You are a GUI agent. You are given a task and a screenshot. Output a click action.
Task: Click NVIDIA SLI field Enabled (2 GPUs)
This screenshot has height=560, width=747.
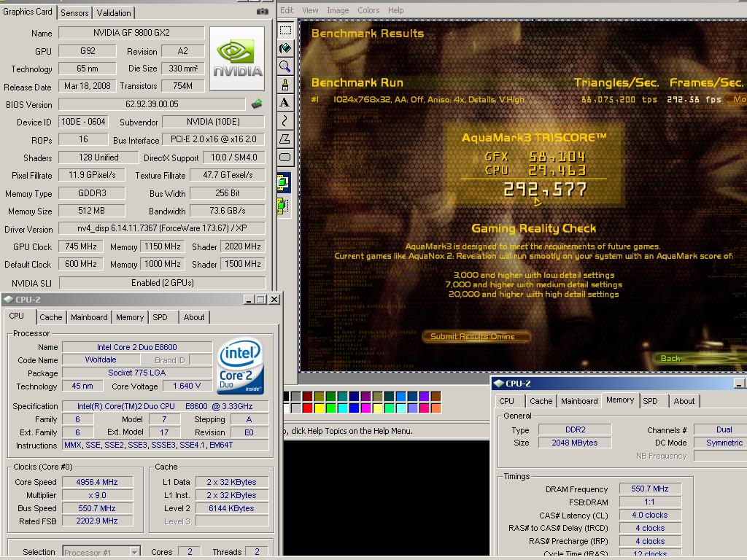(x=163, y=283)
